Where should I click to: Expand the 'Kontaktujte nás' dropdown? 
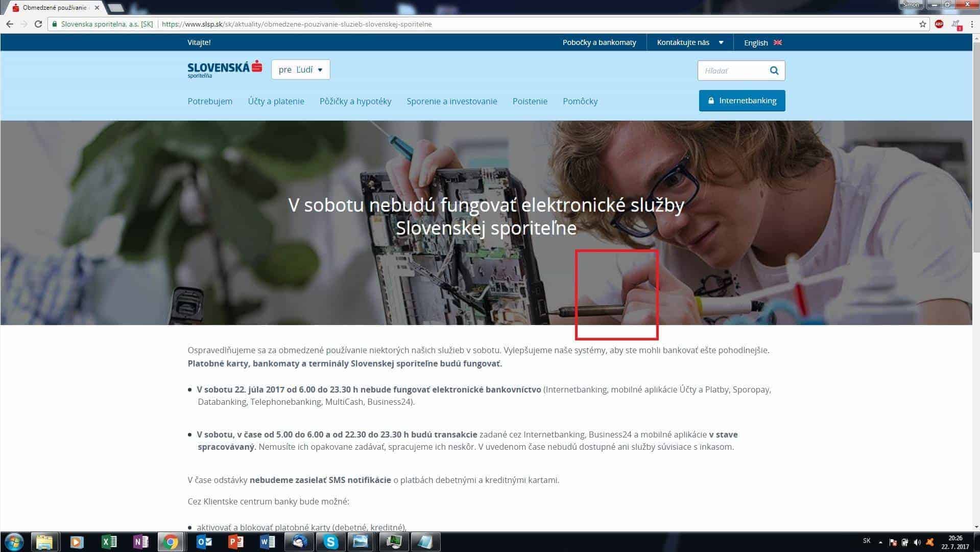coord(690,42)
